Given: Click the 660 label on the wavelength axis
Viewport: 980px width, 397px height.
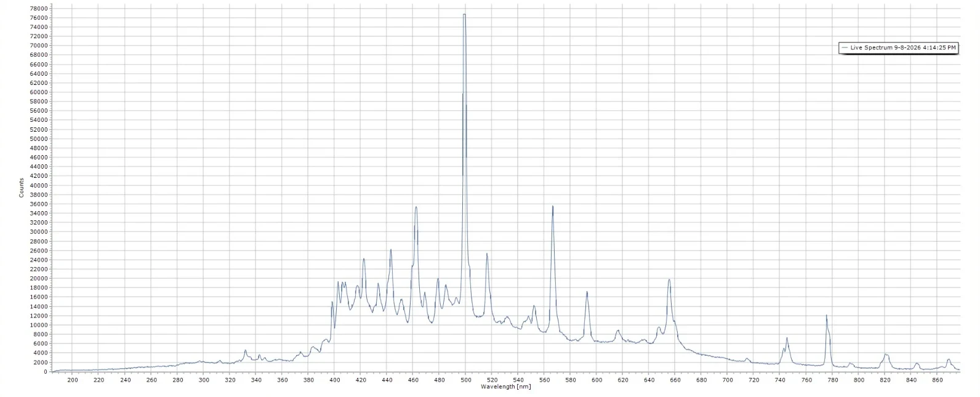Looking at the screenshot, I should 676,380.
